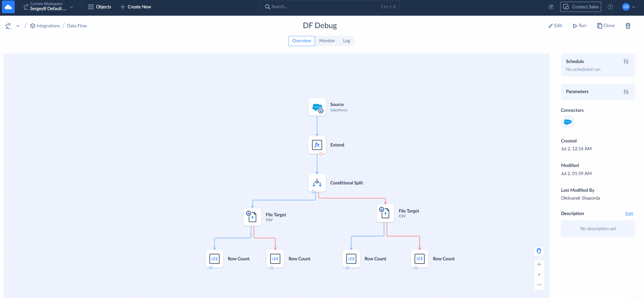Click the Search input field
The height and width of the screenshot is (298, 644).
coord(330,7)
